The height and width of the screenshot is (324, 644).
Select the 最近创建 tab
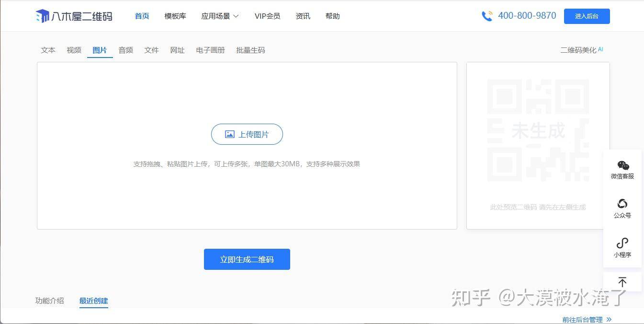[94, 301]
